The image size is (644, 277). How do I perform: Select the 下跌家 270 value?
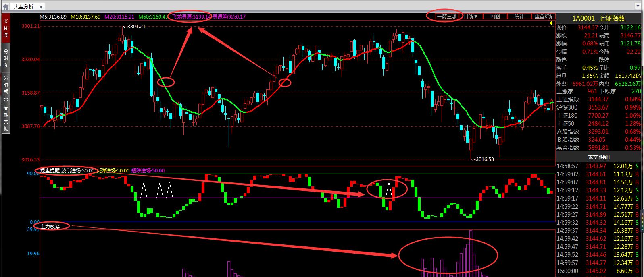tap(636, 91)
